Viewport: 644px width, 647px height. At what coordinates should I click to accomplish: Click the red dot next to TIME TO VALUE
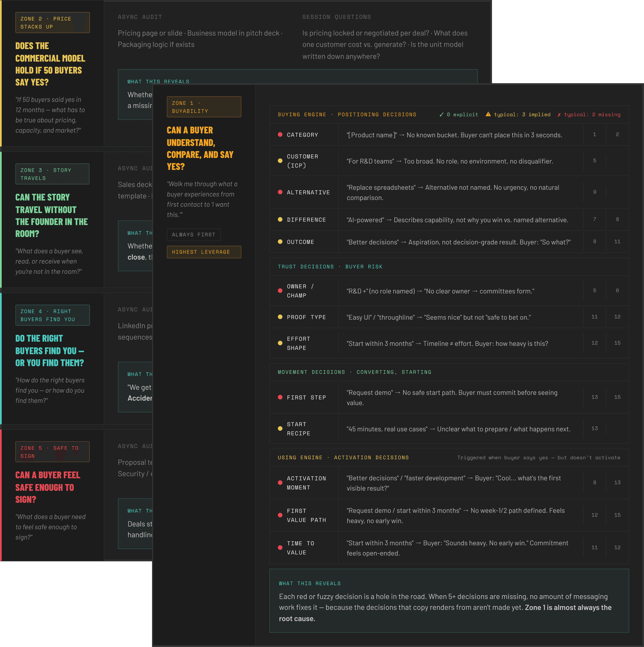[280, 548]
